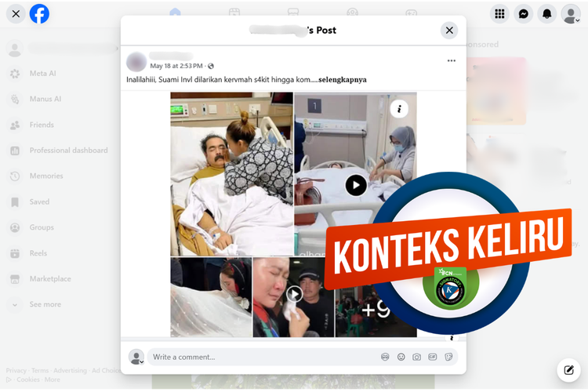The height and width of the screenshot is (392, 588).
Task: Open the sticker picker in comment box
Action: pyautogui.click(x=448, y=358)
